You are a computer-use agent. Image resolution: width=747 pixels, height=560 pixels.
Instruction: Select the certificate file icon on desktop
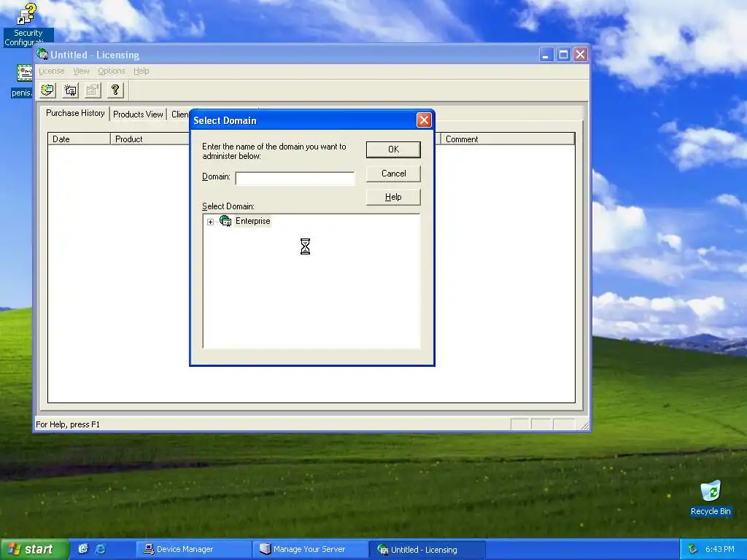coord(24,73)
